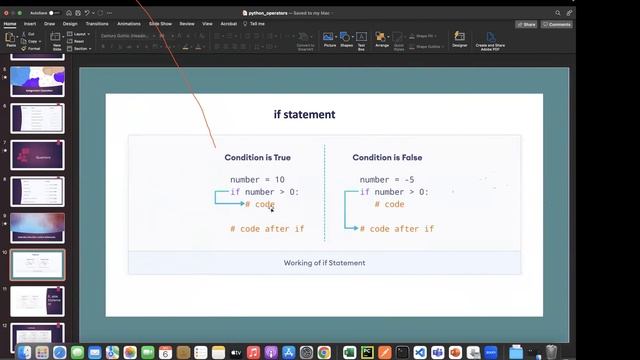Open the Trash in the dock
The width and height of the screenshot is (640, 360).
[551, 352]
